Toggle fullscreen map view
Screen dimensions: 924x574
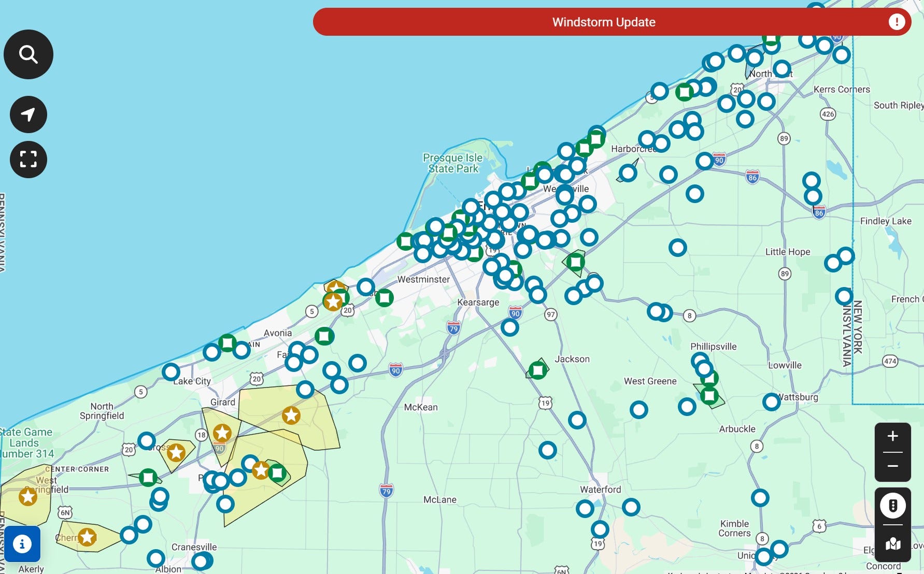pos(29,160)
